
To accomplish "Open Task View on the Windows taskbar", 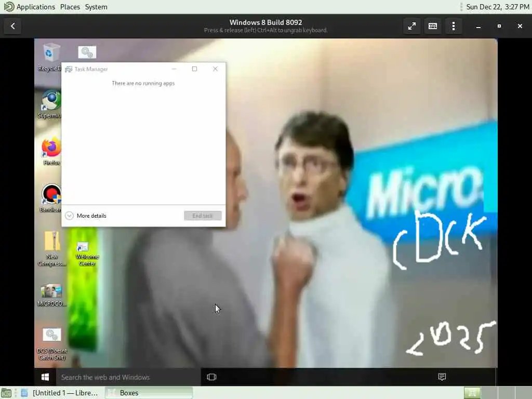I will point(211,377).
